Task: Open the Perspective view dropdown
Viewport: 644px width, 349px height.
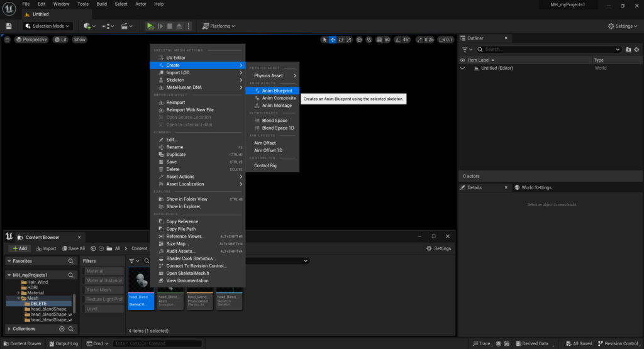Action: tap(31, 40)
